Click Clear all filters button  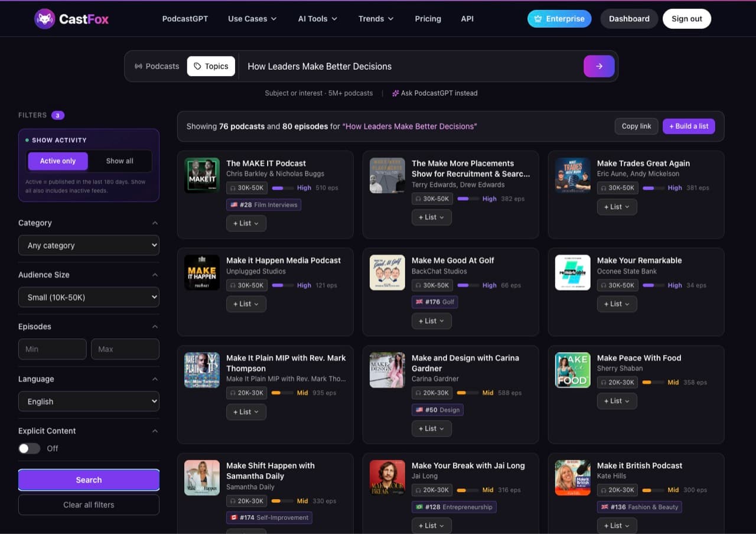pyautogui.click(x=89, y=504)
